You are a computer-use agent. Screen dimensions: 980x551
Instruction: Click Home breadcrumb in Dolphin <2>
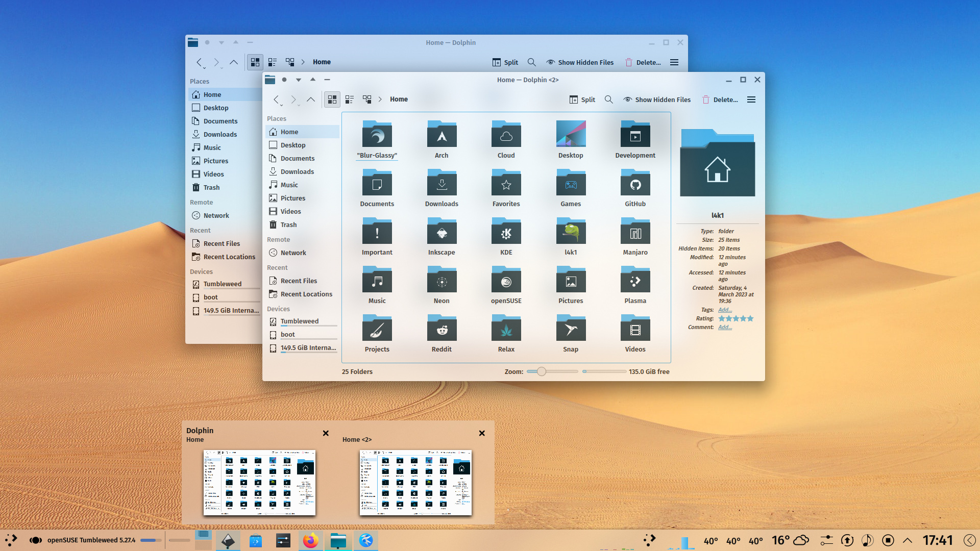click(399, 99)
